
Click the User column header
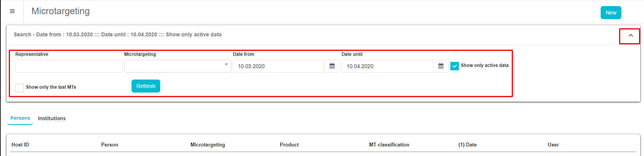[x=553, y=145]
